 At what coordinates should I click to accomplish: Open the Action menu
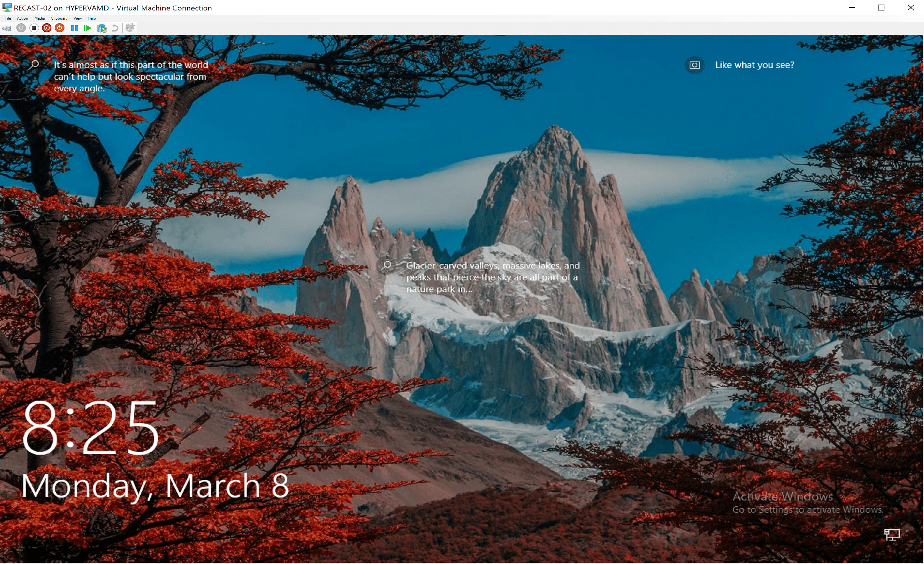point(23,18)
